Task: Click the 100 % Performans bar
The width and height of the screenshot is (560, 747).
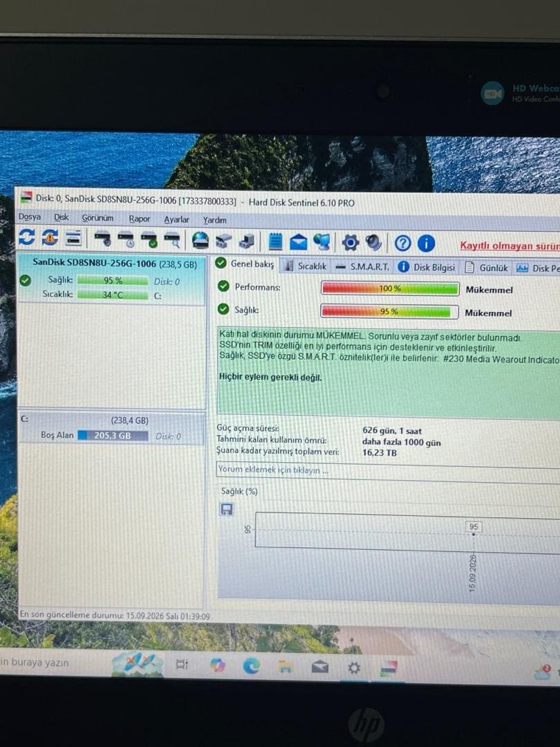Action: (390, 288)
